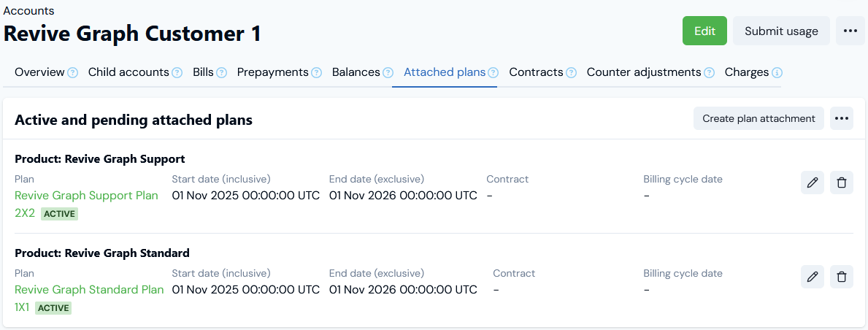
Task: Delete the Revive Graph Standard plan attachment
Action: click(x=842, y=277)
